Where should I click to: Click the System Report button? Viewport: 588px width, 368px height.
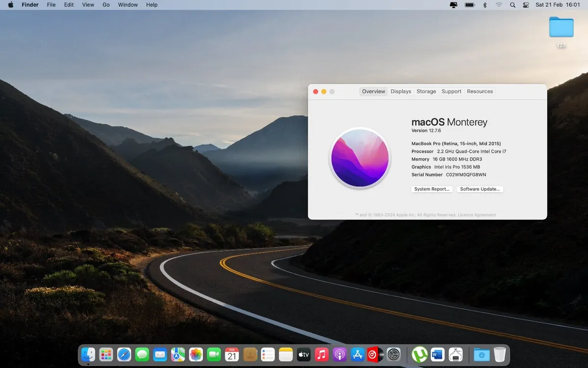click(x=431, y=189)
